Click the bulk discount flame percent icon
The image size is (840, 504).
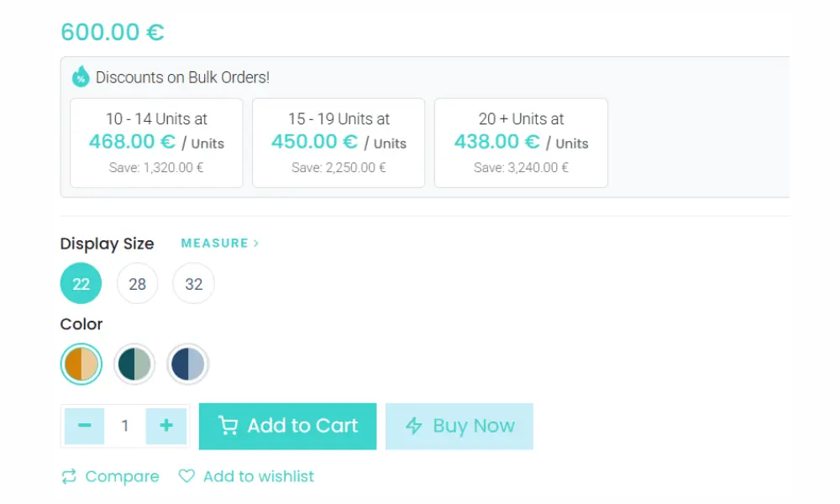[x=81, y=77]
